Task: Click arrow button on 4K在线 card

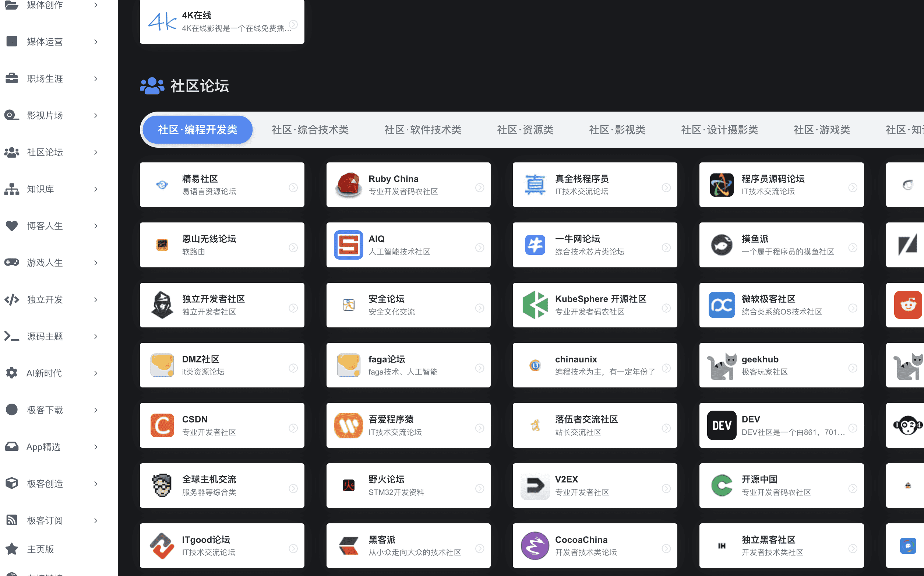Action: pos(293,24)
